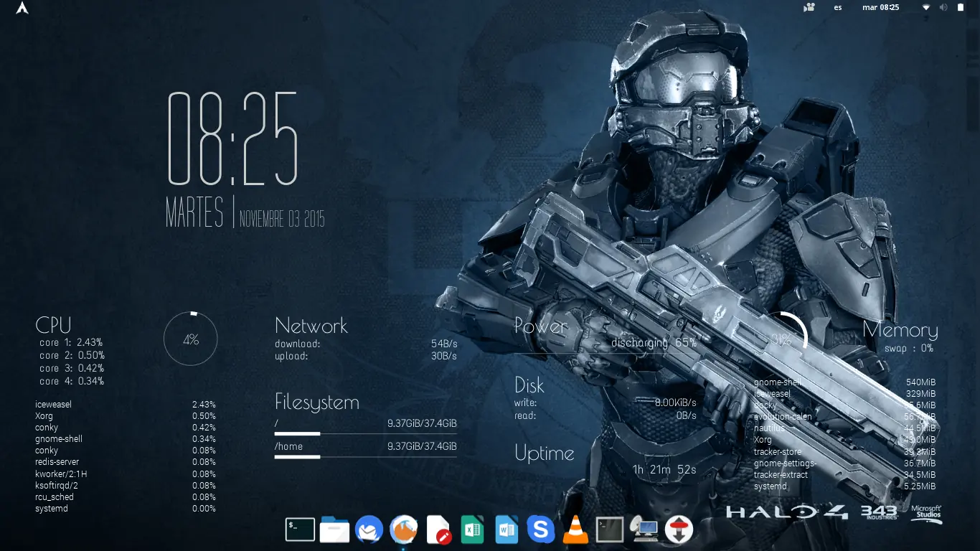Click the 'NOVIEMBRE 03 2015' date text
The image size is (980, 551).
[282, 219]
